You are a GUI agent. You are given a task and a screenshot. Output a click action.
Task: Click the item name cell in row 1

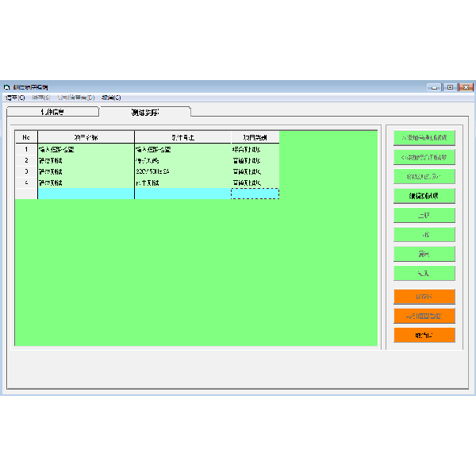click(86, 149)
